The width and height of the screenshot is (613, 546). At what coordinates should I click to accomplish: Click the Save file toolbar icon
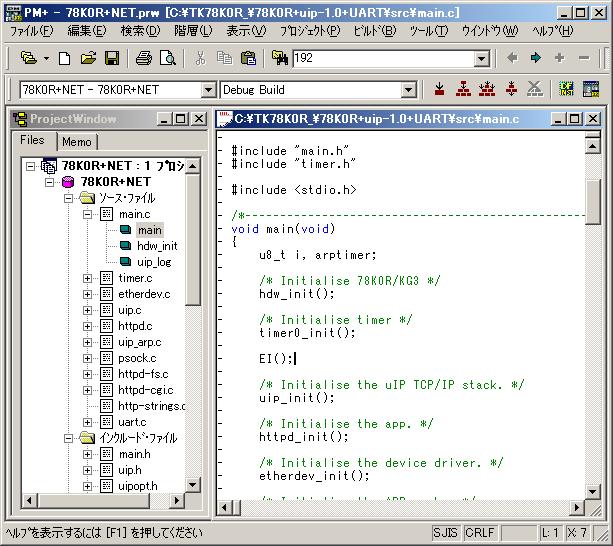coord(112,58)
